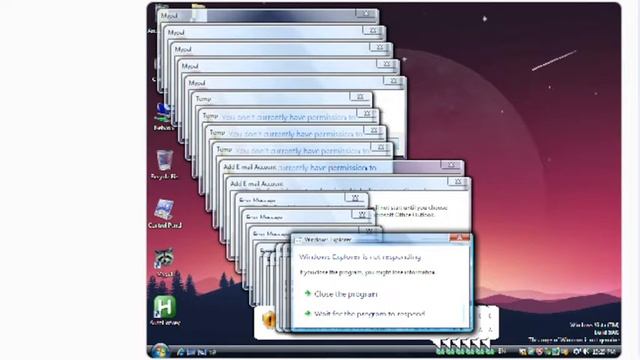Screen dimensions: 640x360
Task: Launch Internet Explorer from the Quick Launch bar
Action: (x=181, y=352)
